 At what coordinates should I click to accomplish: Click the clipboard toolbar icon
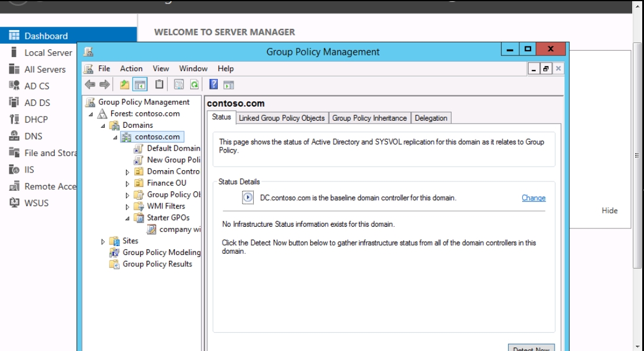[160, 85]
